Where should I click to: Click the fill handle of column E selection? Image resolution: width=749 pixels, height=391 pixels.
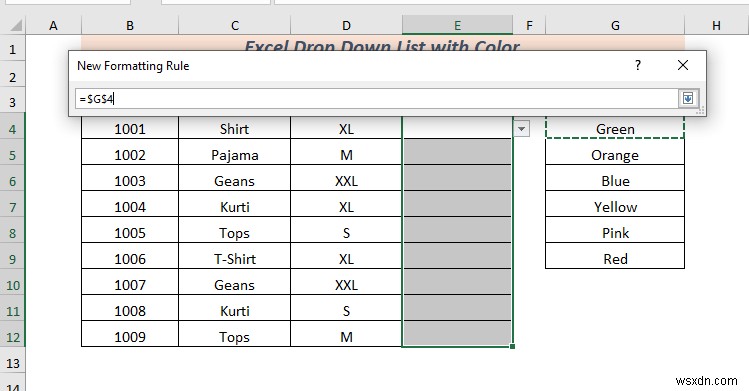pos(513,347)
